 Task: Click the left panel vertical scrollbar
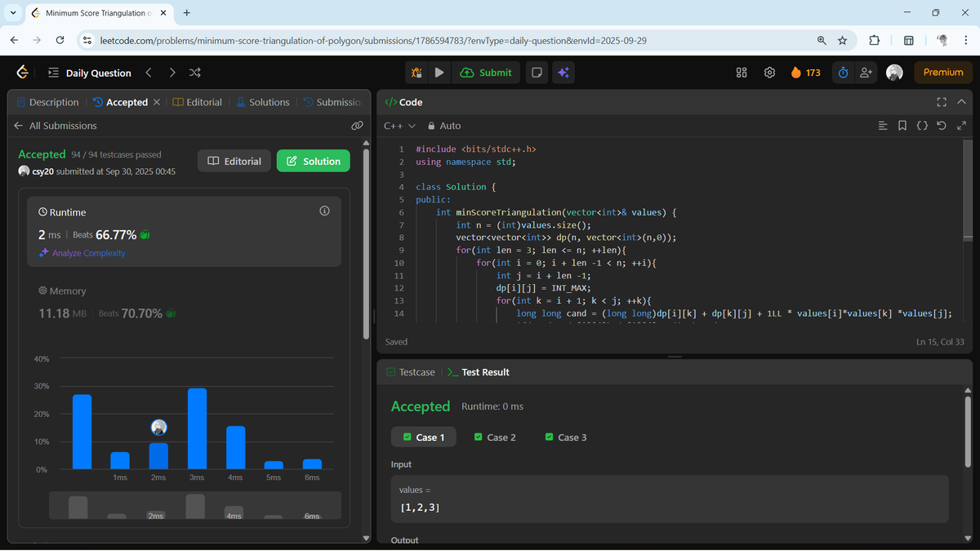coord(366,245)
